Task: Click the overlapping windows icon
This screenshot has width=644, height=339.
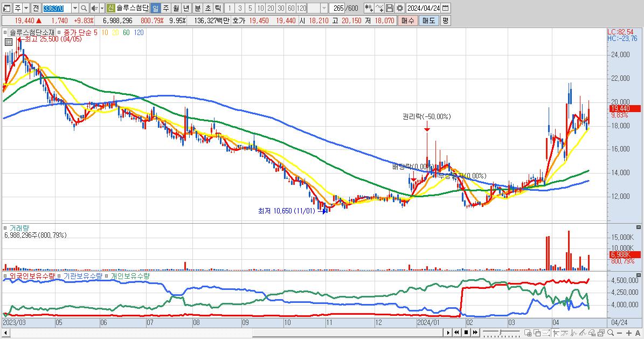Action: (x=536, y=333)
